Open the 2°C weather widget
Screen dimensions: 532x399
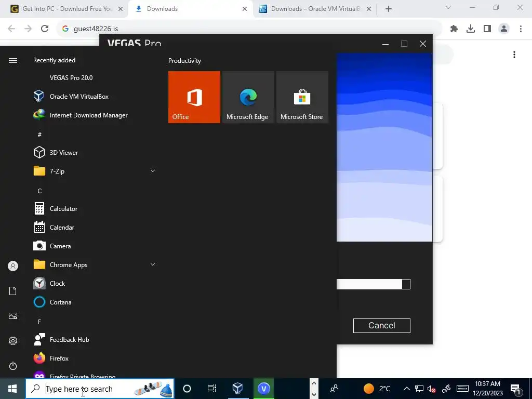[x=377, y=389]
